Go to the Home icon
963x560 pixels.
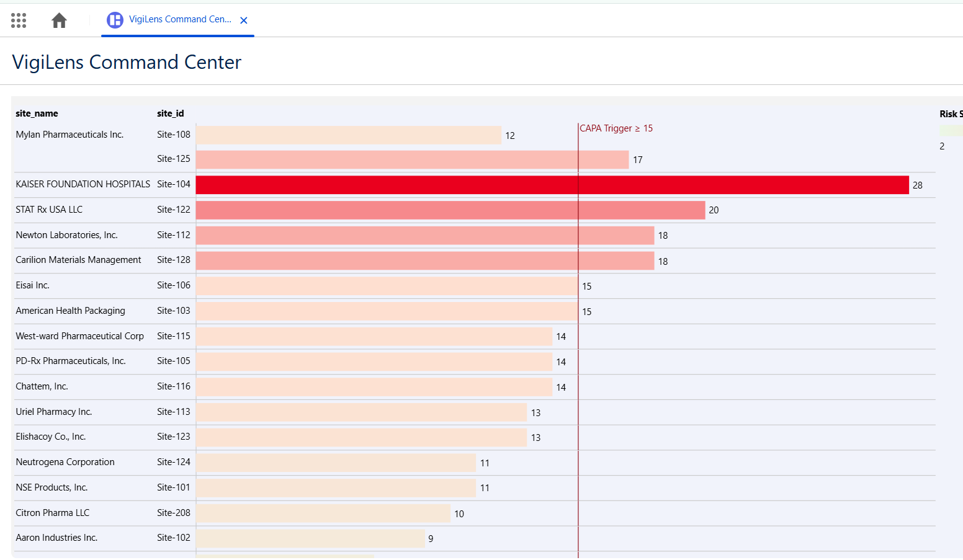click(59, 20)
